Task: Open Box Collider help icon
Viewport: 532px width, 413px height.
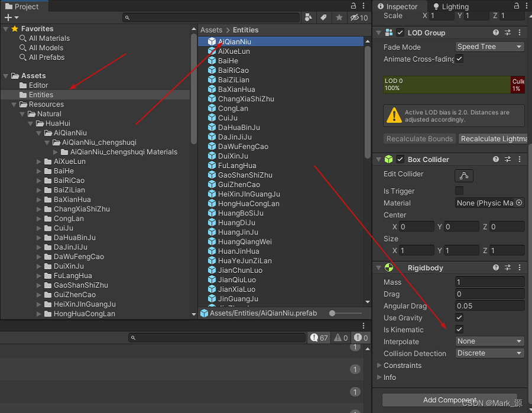Action: (x=496, y=159)
